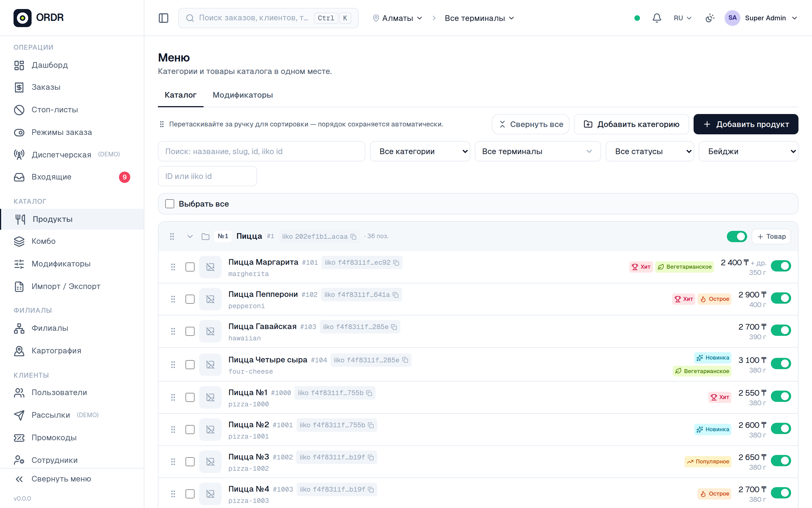The height and width of the screenshot is (508, 812).
Task: Open Входящие in the sidebar
Action: (72, 177)
